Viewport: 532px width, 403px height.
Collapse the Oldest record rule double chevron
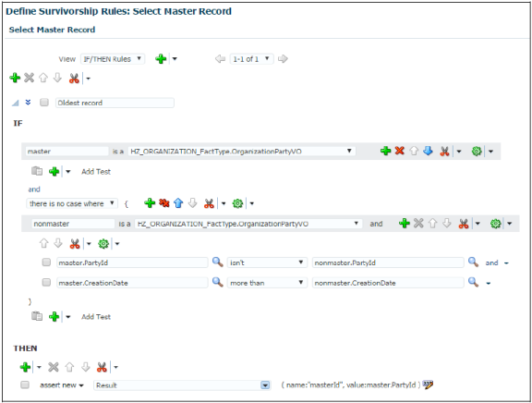28,103
